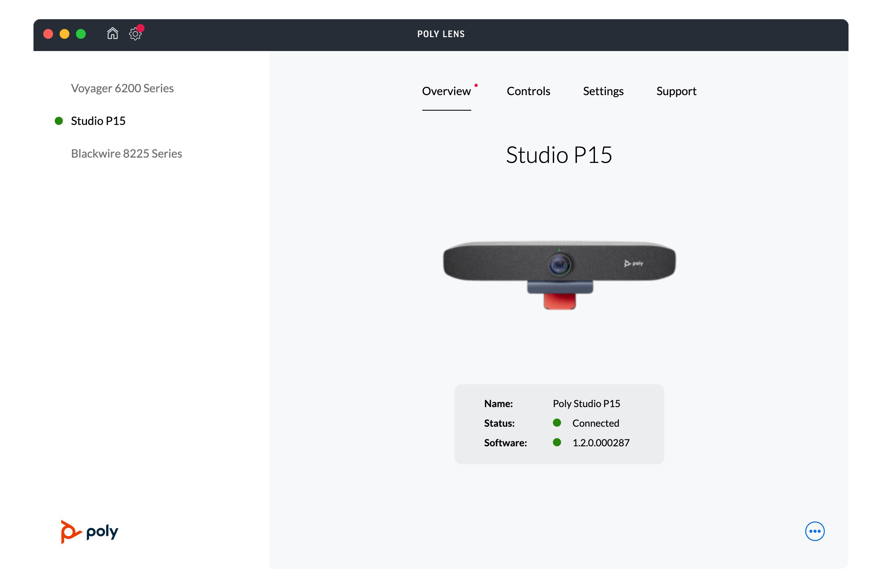
Task: Select the Overview tab
Action: (x=446, y=91)
